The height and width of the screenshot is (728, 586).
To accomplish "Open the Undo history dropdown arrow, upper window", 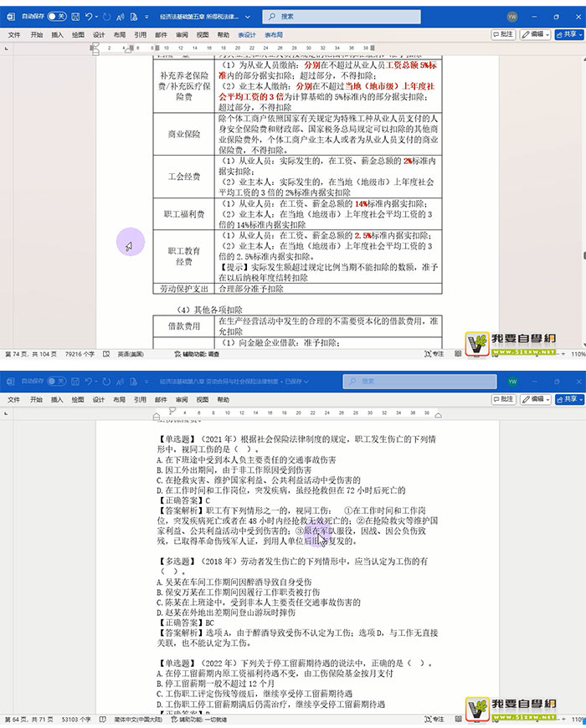I will pos(96,17).
